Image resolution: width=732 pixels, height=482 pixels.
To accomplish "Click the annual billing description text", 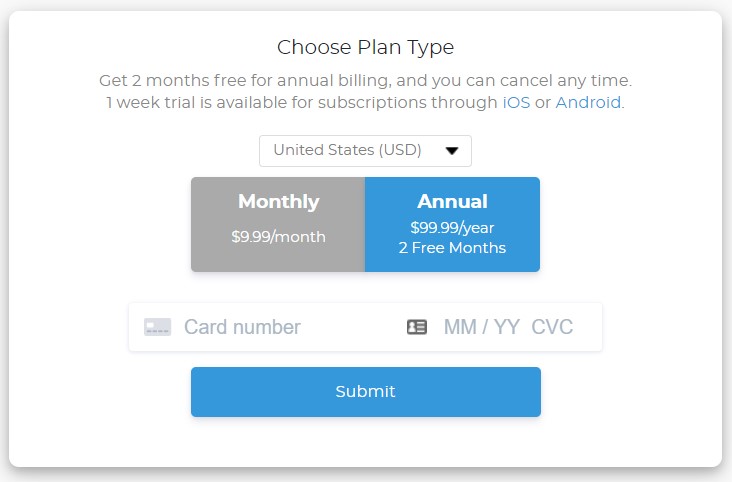I will point(366,81).
